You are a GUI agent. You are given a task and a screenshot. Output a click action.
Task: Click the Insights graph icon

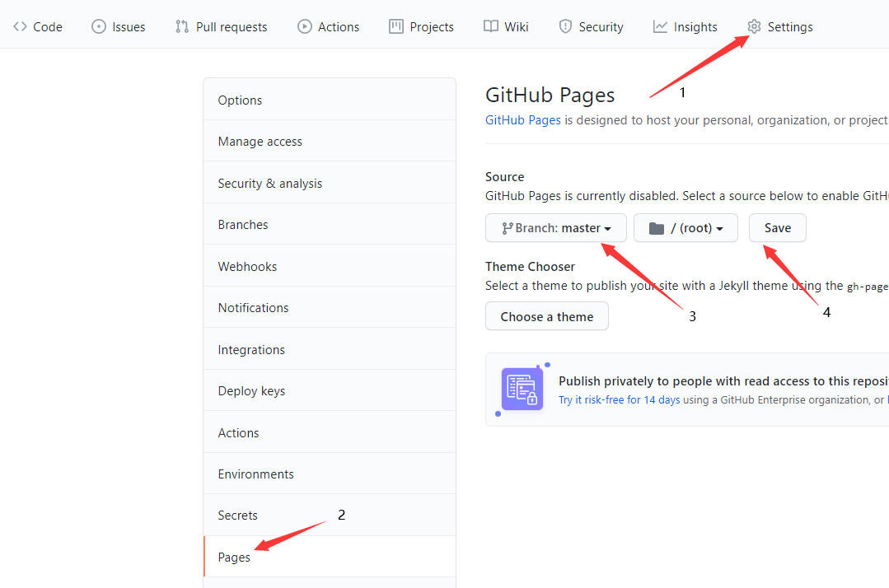pos(660,26)
